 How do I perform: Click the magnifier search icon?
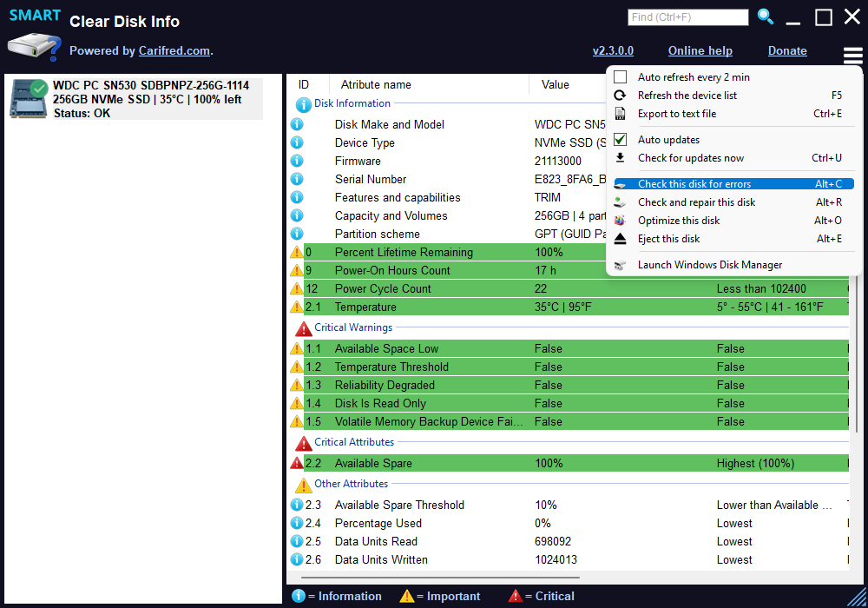[x=765, y=17]
